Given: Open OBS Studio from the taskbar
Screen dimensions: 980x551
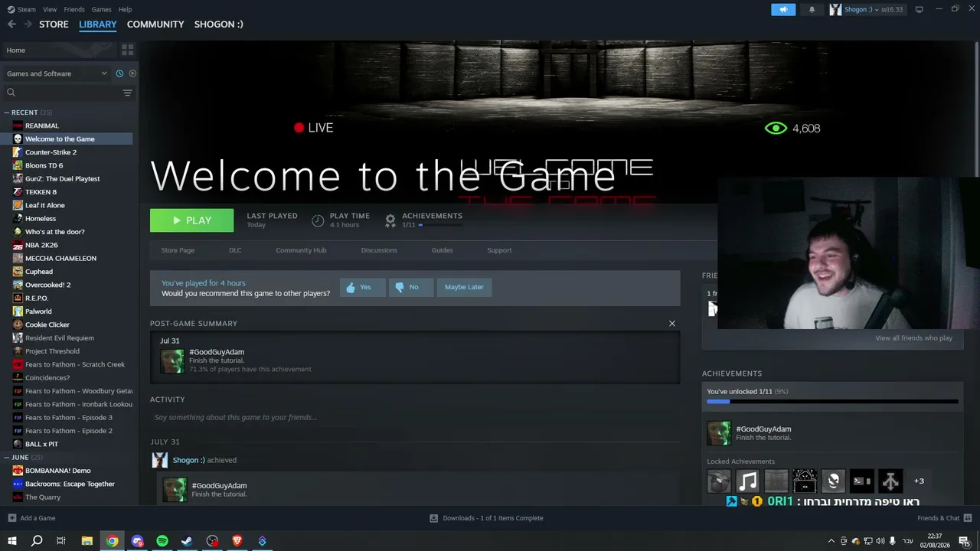Looking at the screenshot, I should click(x=212, y=541).
